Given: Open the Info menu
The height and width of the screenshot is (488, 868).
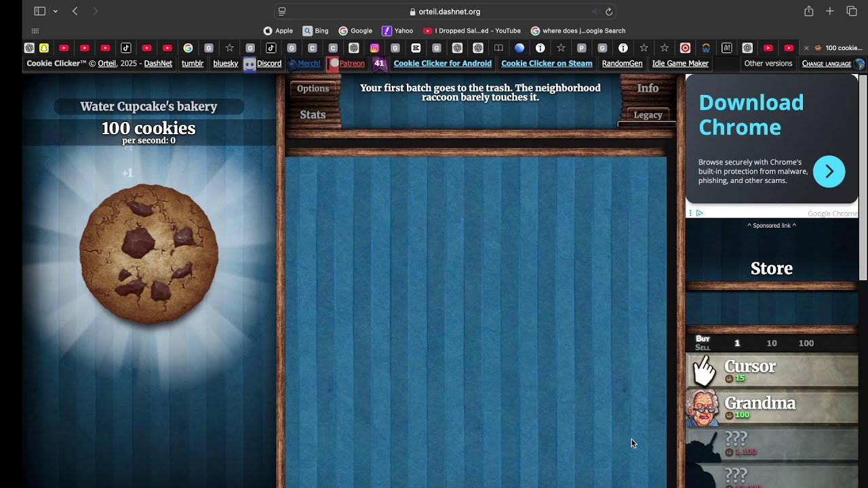Looking at the screenshot, I should [x=648, y=88].
